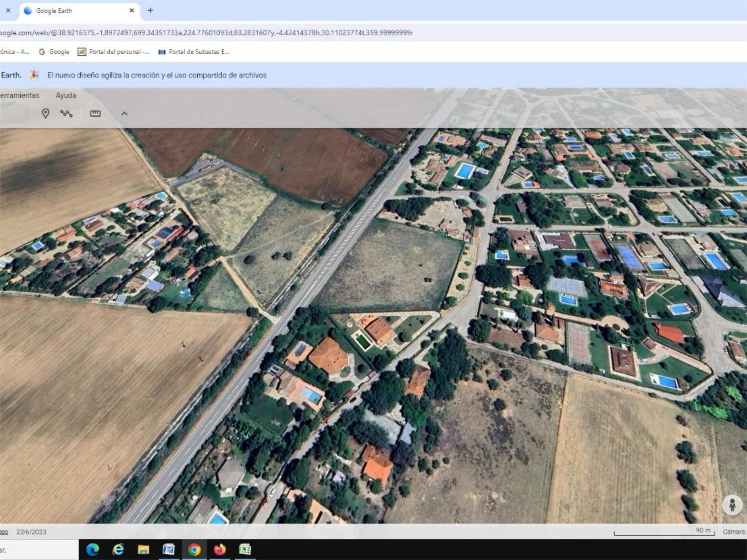Click the Earth logo text in the banner

(11, 75)
